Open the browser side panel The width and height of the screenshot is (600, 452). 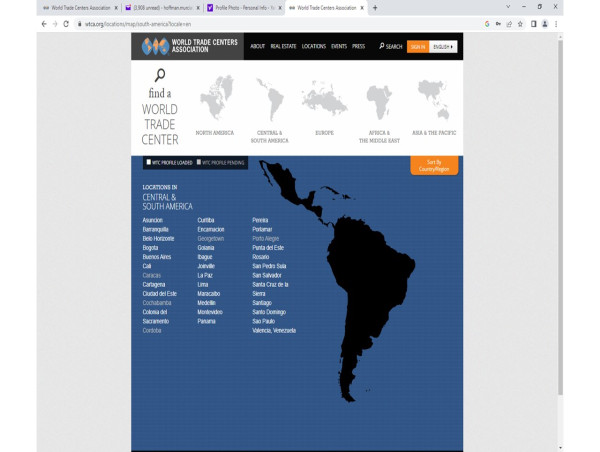pos(533,24)
